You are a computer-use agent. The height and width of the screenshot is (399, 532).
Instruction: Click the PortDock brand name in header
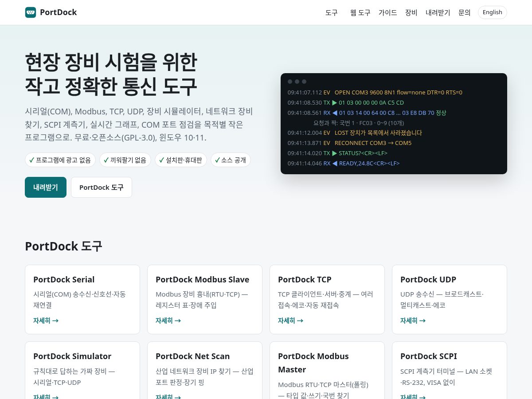[x=58, y=12]
